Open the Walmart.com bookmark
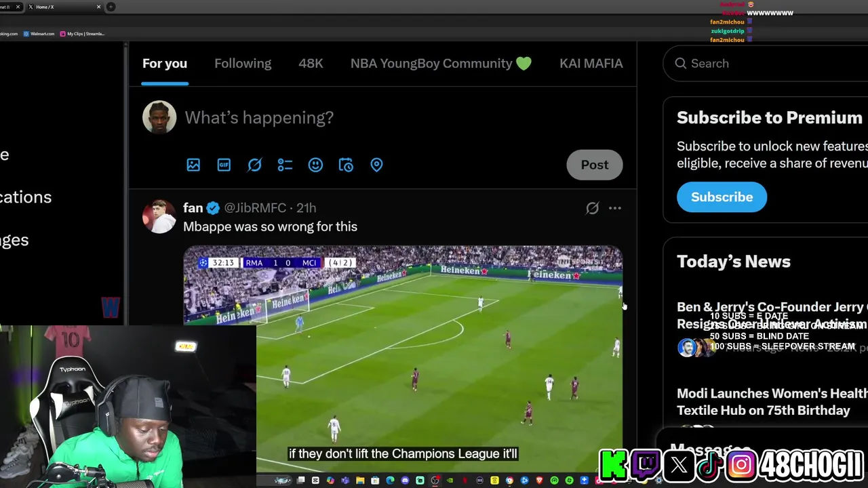Screen dimensions: 868x488 point(39,33)
